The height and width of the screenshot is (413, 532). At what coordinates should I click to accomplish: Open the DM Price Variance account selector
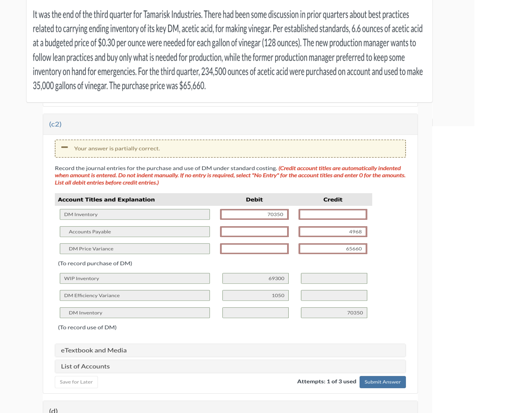(134, 248)
